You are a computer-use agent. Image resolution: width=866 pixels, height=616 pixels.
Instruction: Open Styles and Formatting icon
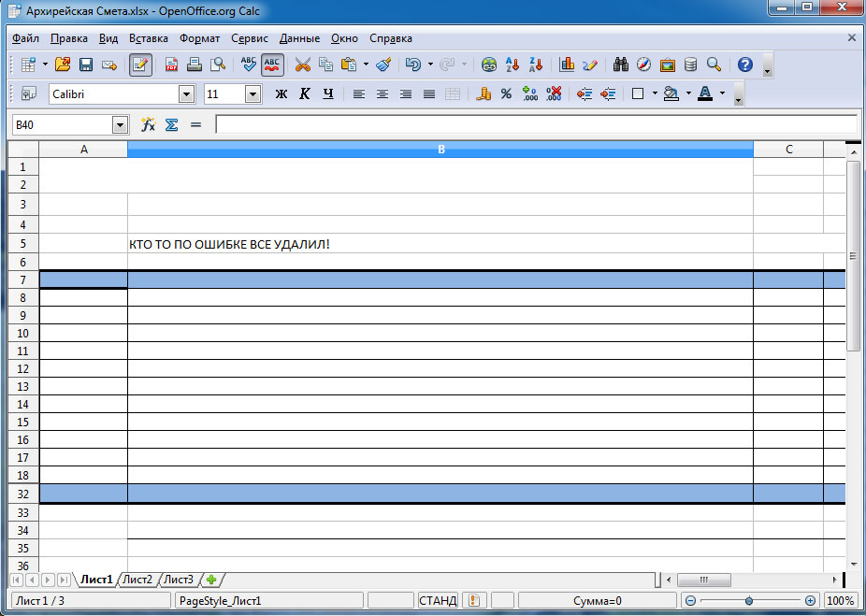(28, 93)
